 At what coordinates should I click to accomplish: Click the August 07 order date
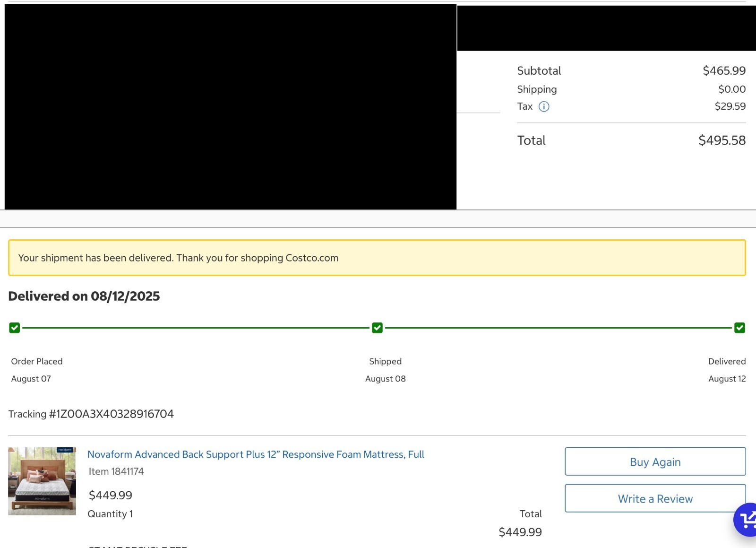[31, 379]
